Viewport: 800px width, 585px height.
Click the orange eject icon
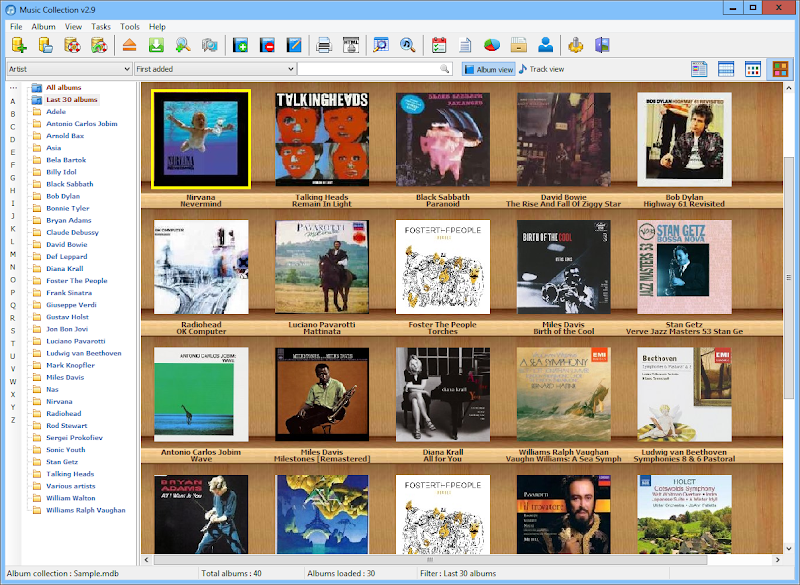point(130,45)
